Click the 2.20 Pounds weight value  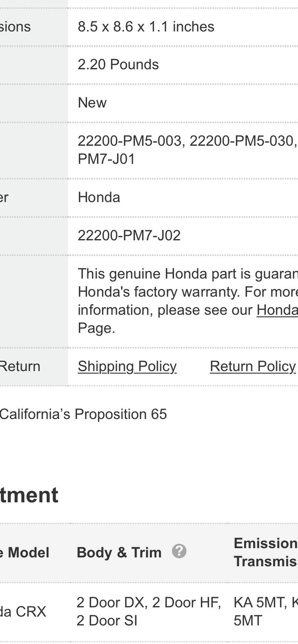click(x=118, y=65)
